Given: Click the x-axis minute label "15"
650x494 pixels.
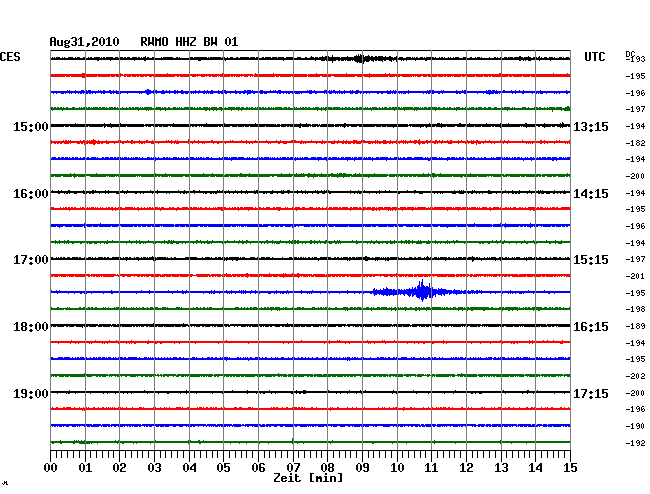Looking at the screenshot, I should click(570, 468).
